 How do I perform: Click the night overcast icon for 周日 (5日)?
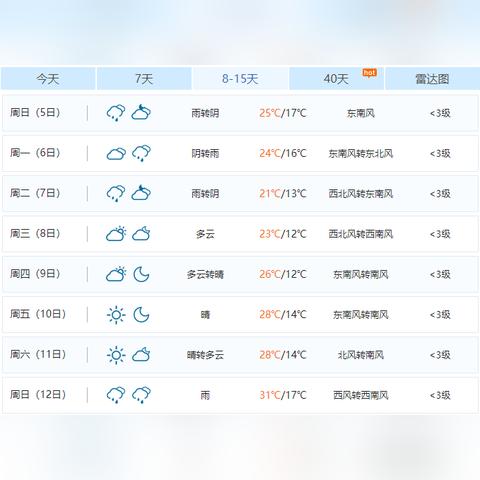141,113
